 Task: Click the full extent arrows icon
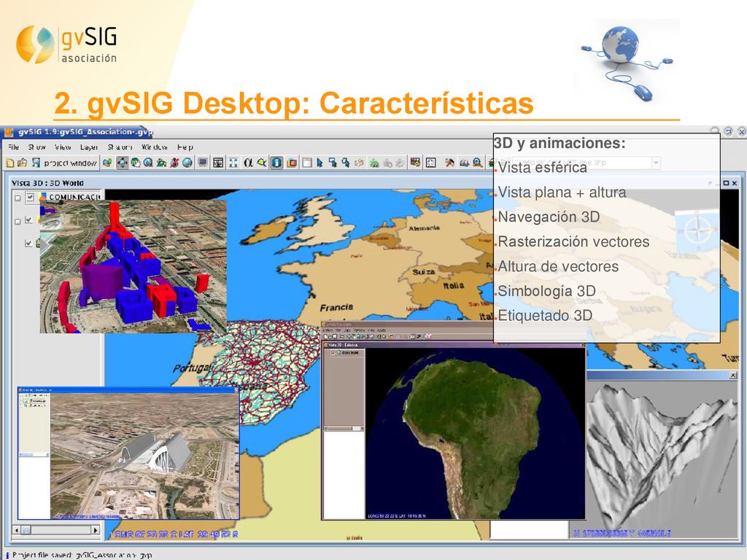coord(233,163)
